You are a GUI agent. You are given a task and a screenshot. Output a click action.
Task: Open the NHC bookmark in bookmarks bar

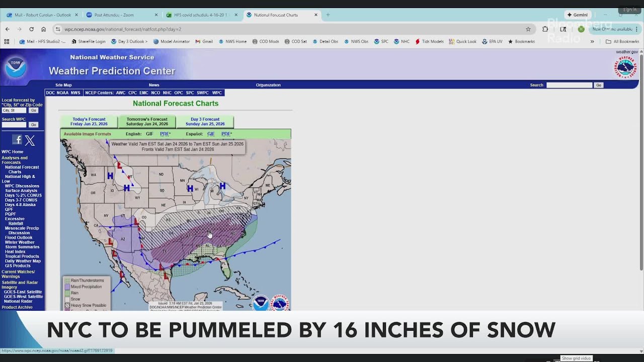coord(401,42)
